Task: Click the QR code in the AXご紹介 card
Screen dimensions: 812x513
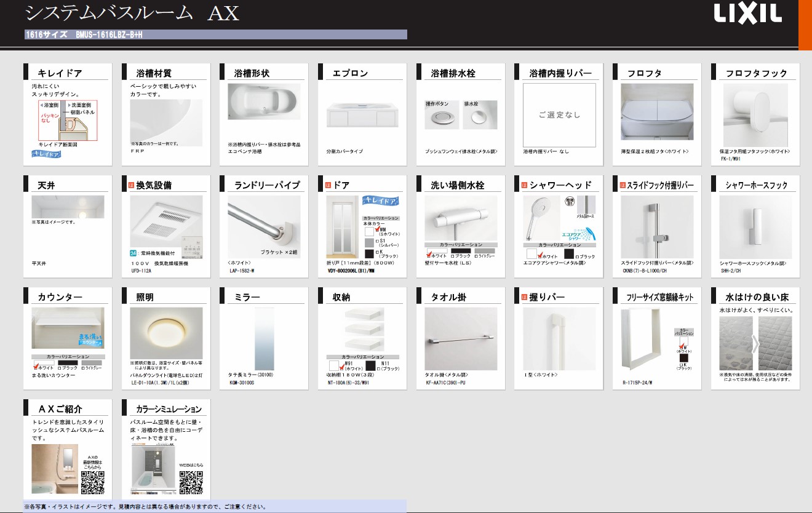Action: [93, 483]
